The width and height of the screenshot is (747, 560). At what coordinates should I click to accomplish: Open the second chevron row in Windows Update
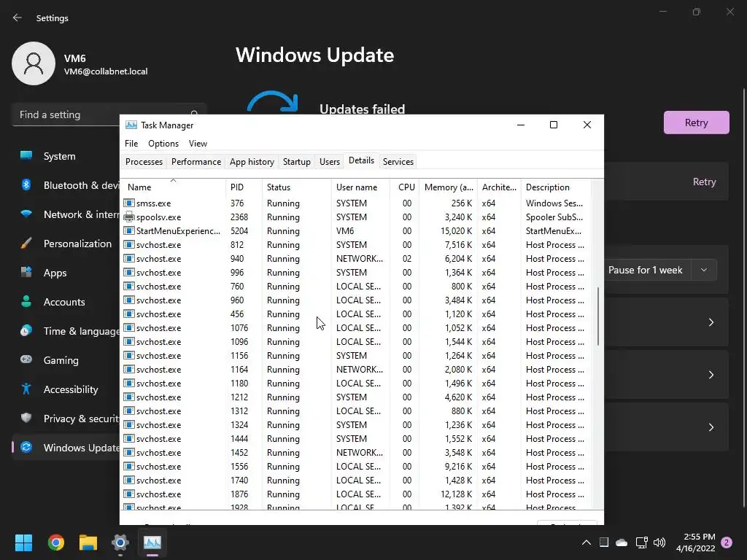tap(711, 374)
